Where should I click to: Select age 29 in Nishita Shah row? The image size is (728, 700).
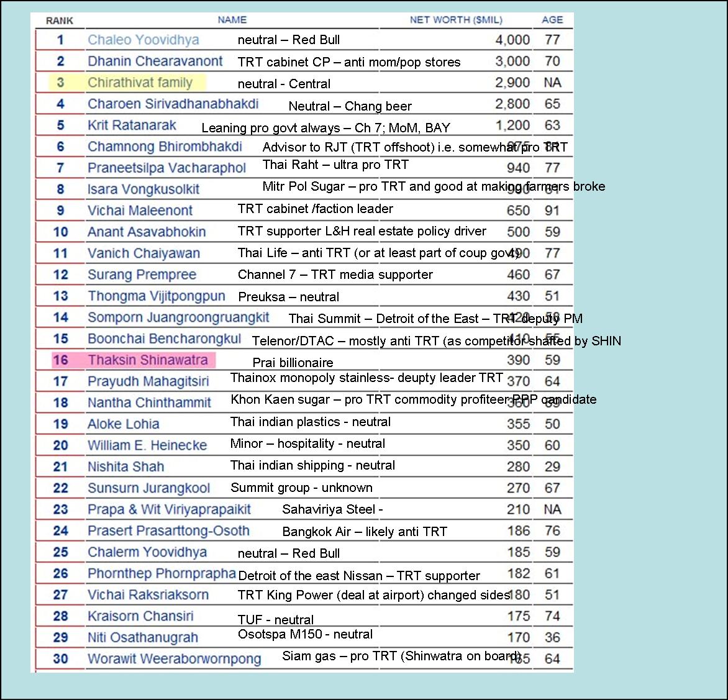(x=552, y=467)
